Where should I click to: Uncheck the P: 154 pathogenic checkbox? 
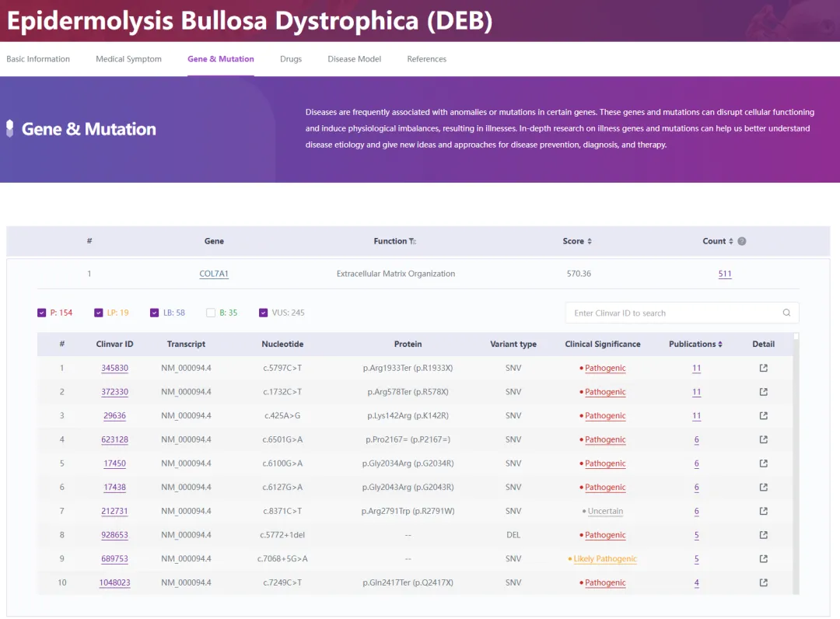(x=42, y=313)
